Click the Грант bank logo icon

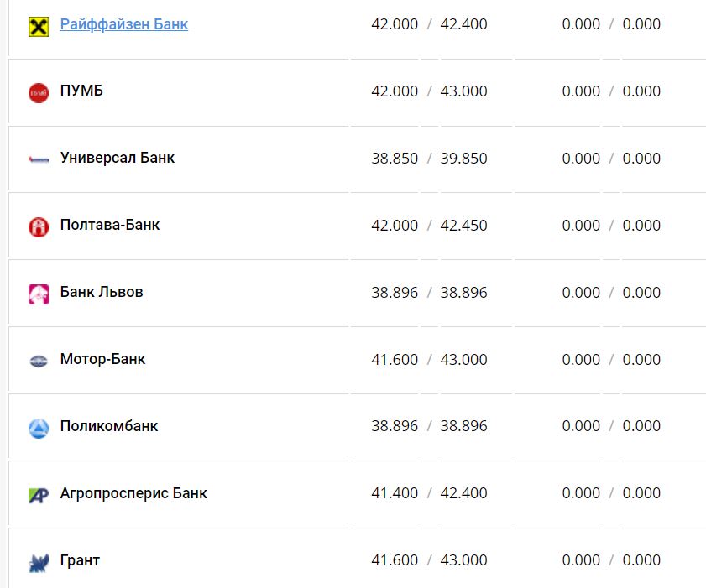coord(39,562)
